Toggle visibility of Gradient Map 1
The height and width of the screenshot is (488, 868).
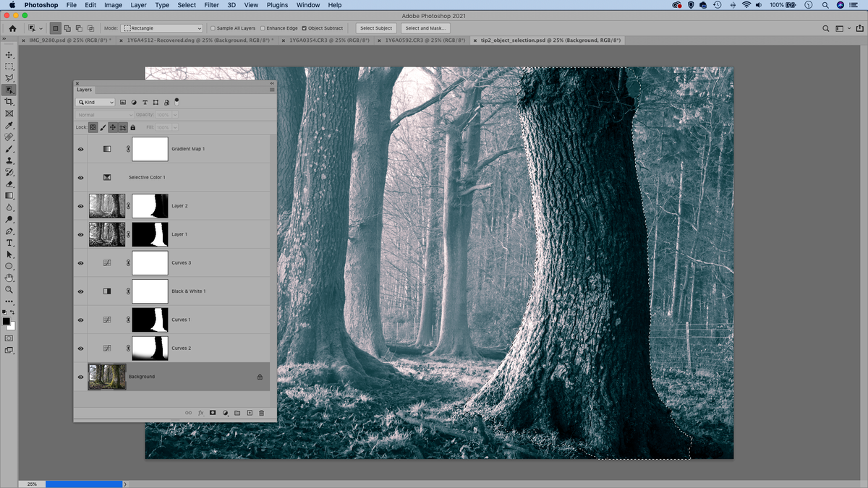coord(80,148)
